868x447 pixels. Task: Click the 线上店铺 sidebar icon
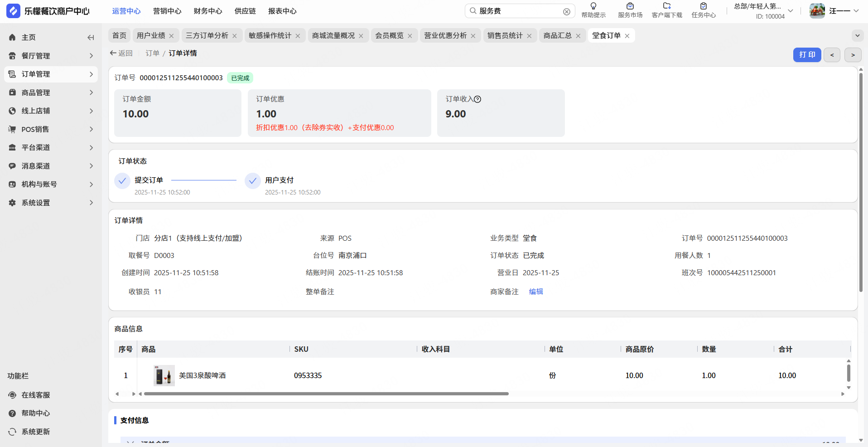click(12, 111)
